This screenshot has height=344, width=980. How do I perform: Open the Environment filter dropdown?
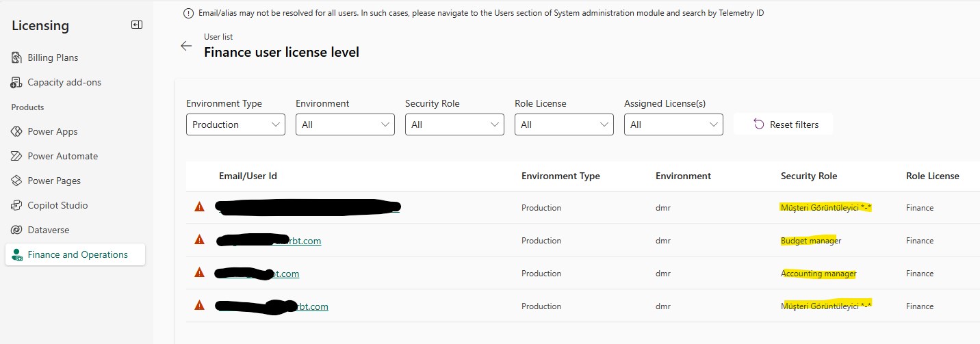[x=345, y=124]
